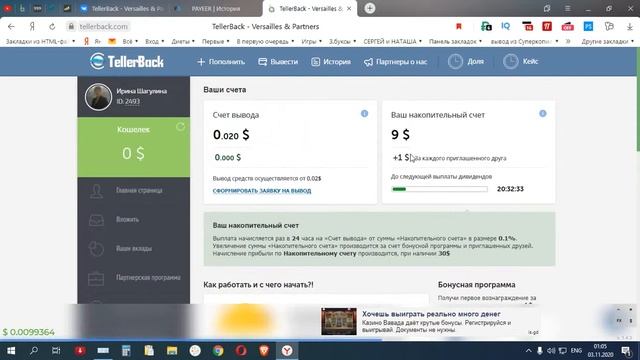This screenshot has height=360, width=640.
Task: Launch Opera from taskbar
Action: click(x=241, y=351)
